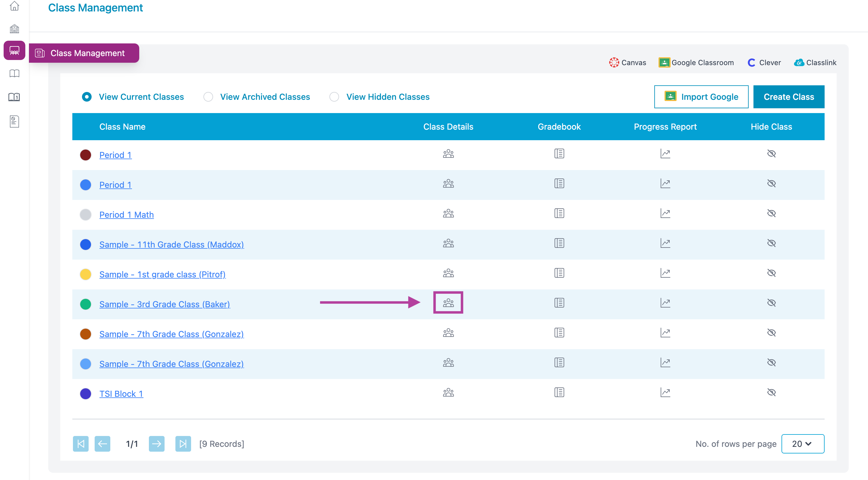Click the Class Name column header

(x=122, y=127)
